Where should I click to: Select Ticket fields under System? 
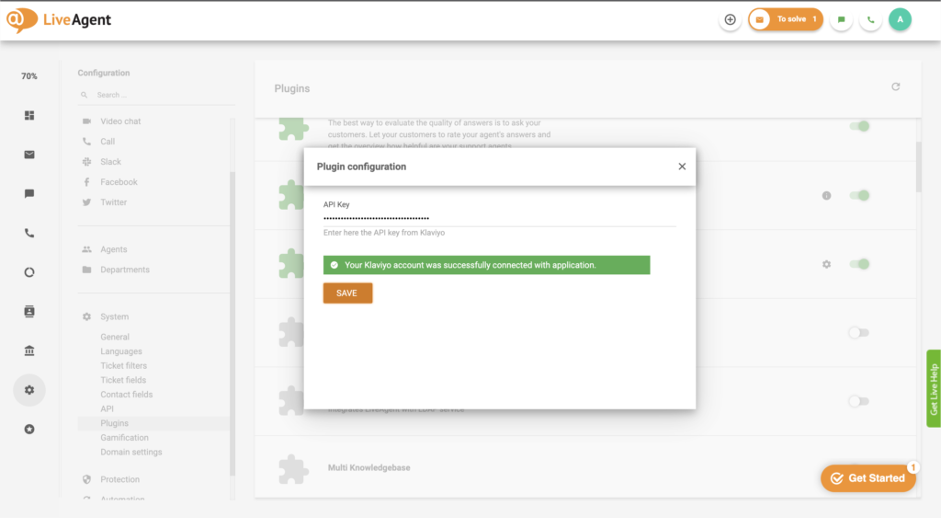(123, 380)
